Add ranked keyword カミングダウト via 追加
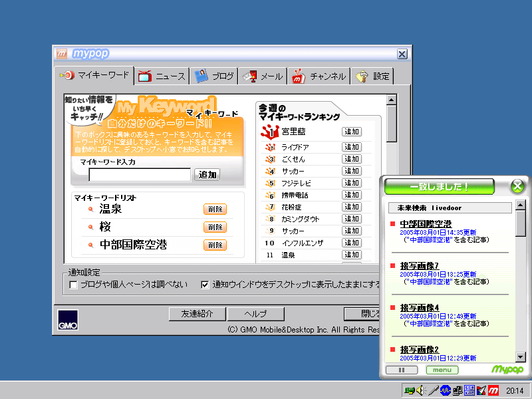Image resolution: width=532 pixels, height=399 pixels. pyautogui.click(x=352, y=219)
